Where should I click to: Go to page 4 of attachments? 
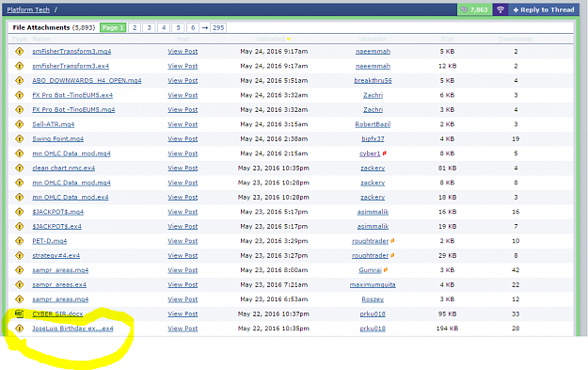click(x=164, y=27)
